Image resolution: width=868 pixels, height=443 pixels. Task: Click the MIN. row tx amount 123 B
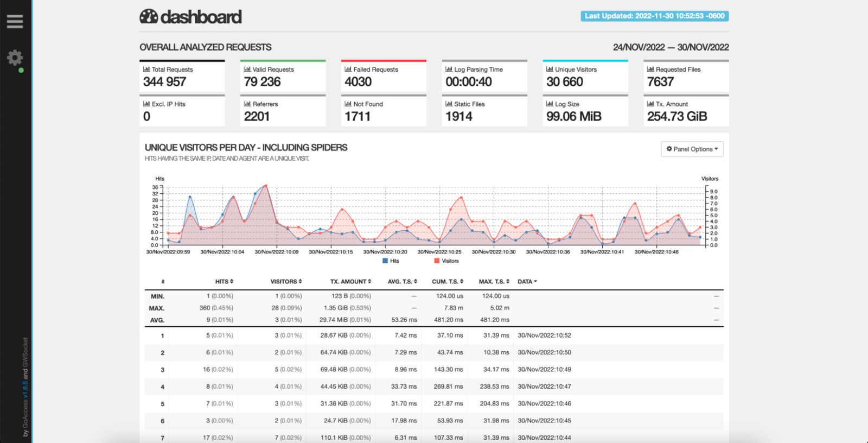coord(351,296)
